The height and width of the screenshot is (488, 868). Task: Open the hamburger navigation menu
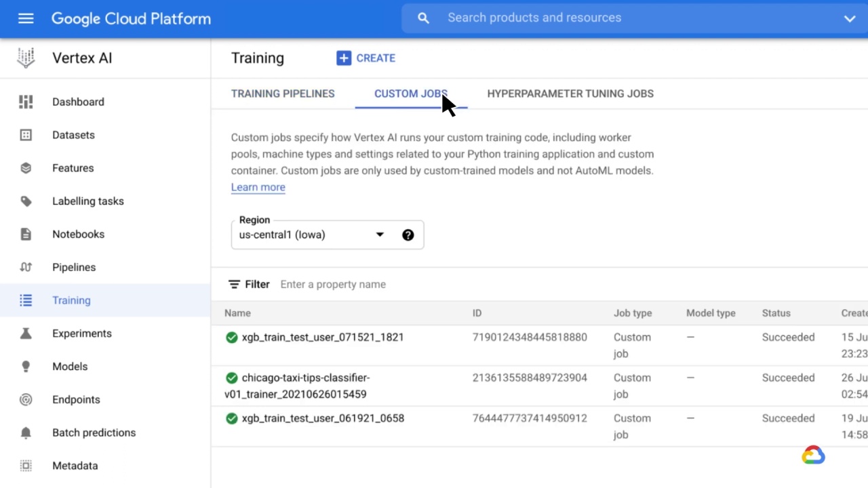coord(26,19)
